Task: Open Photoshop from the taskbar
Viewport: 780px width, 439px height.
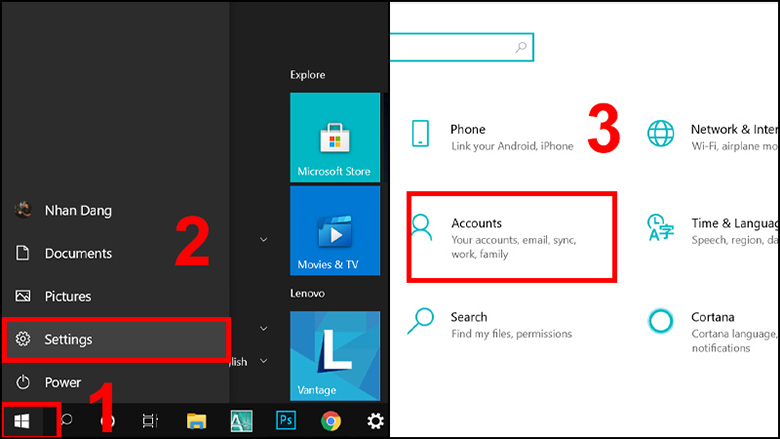Action: click(x=286, y=421)
